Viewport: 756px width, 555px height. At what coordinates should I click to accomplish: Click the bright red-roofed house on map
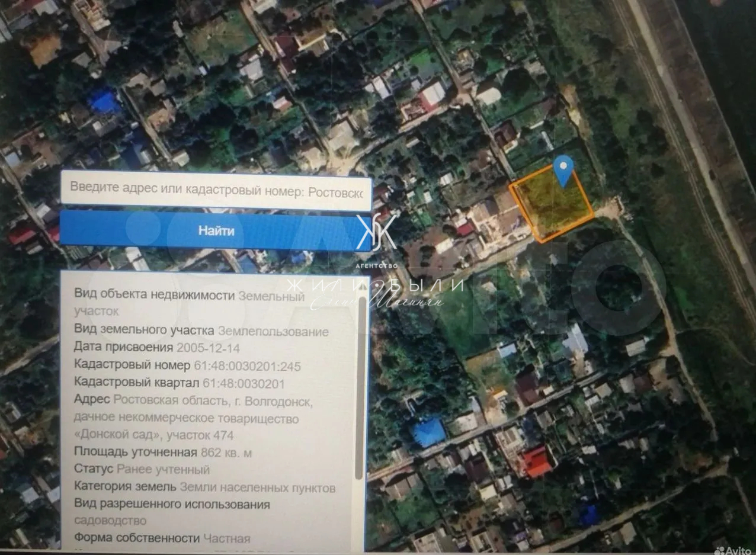[x=537, y=461]
